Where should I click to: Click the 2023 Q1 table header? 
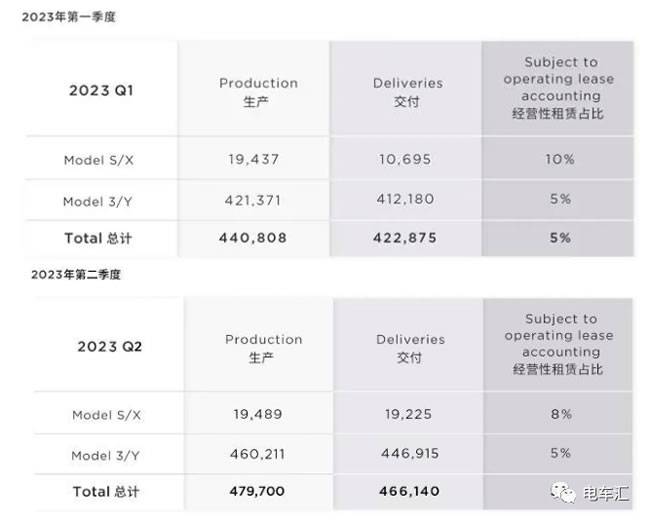coord(101,90)
